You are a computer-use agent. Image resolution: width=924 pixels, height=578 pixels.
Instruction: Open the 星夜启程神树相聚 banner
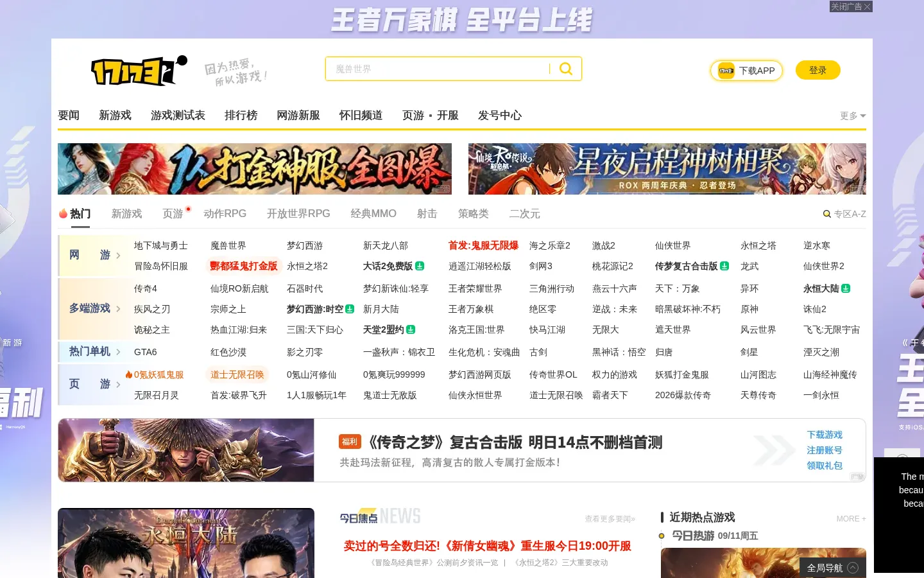click(667, 169)
